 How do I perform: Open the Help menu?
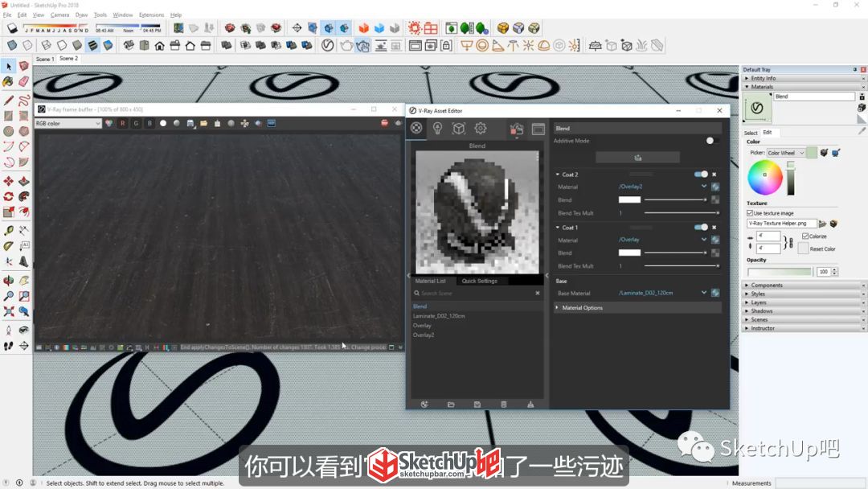click(x=176, y=15)
